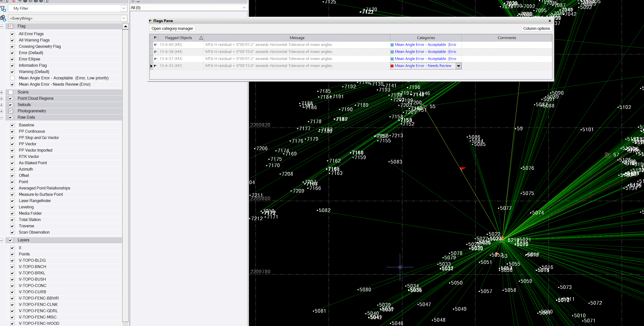Select point 5083 in the map

[389, 162]
